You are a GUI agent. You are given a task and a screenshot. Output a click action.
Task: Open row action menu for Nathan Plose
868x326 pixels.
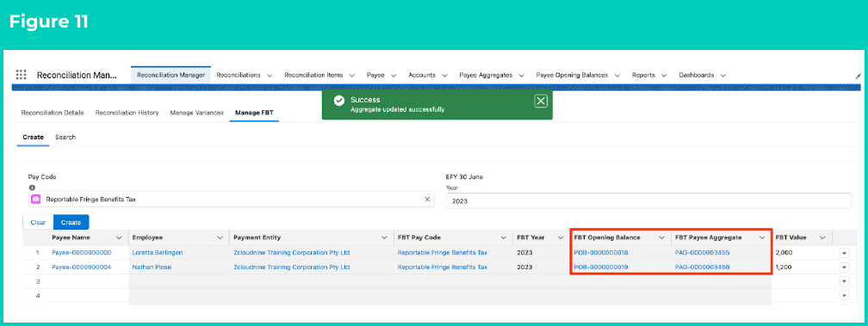point(844,268)
